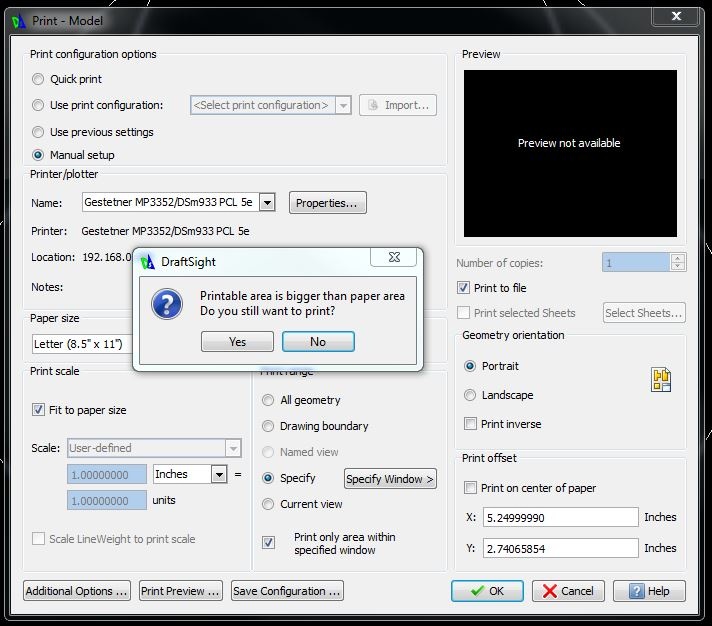Click OK with the green checkmark

487,591
